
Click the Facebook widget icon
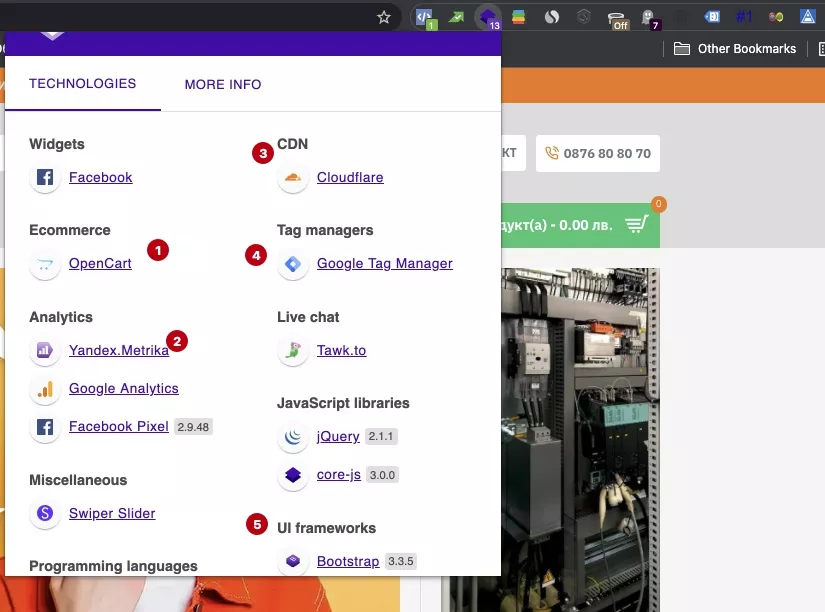coord(45,177)
